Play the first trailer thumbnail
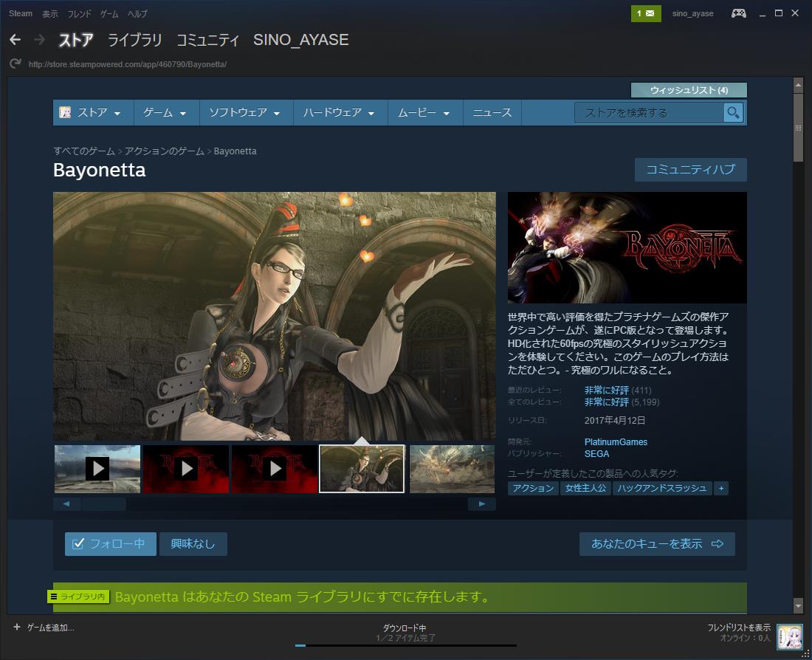The width and height of the screenshot is (812, 660). [x=97, y=469]
